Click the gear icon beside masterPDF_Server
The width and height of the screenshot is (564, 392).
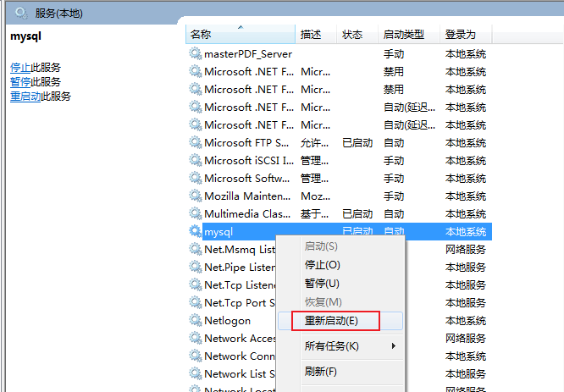point(196,53)
